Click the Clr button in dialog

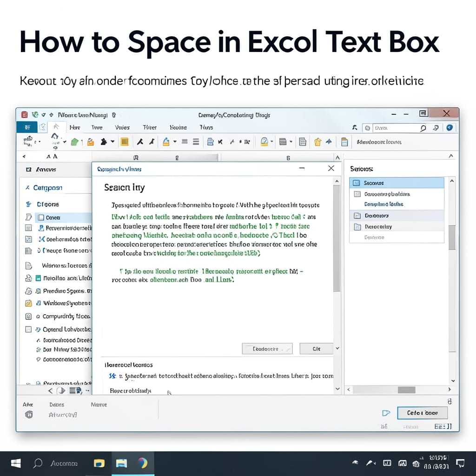click(x=316, y=349)
